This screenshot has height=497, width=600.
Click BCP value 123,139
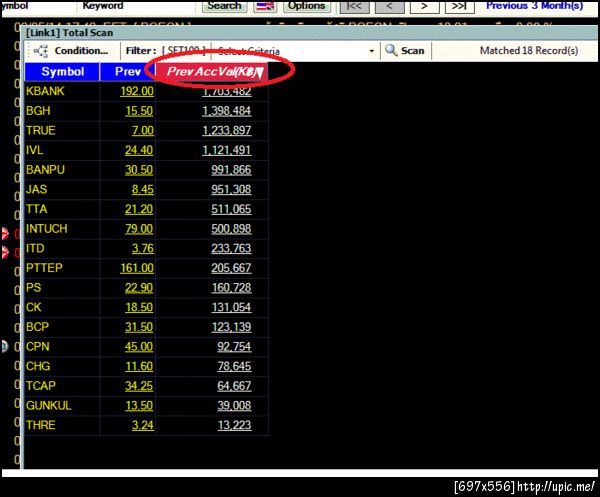[231, 327]
